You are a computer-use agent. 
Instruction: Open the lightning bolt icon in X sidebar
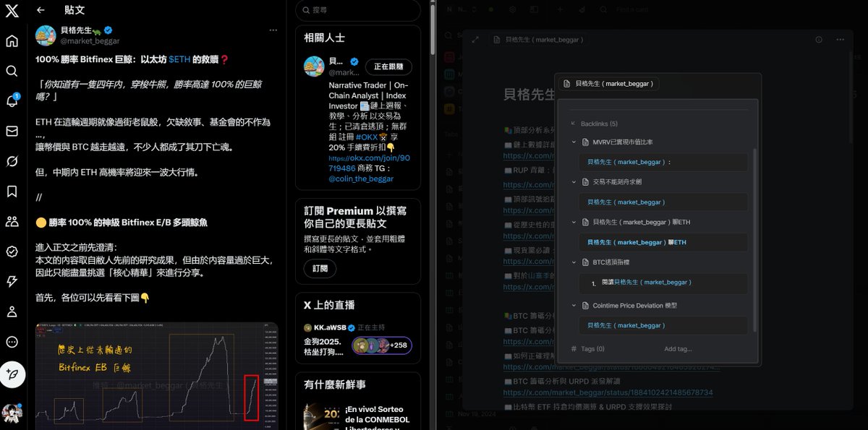click(x=12, y=282)
